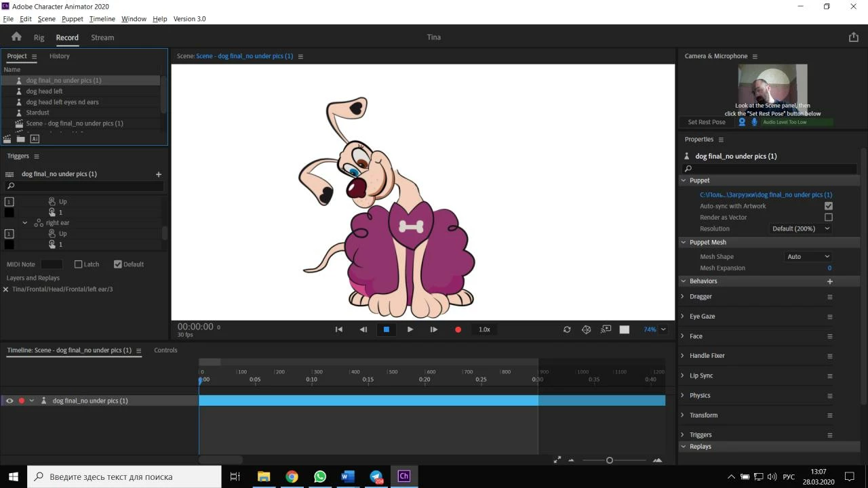Viewport: 868px width, 488px height.
Task: Uncheck the Default checkbox
Action: [x=118, y=264]
